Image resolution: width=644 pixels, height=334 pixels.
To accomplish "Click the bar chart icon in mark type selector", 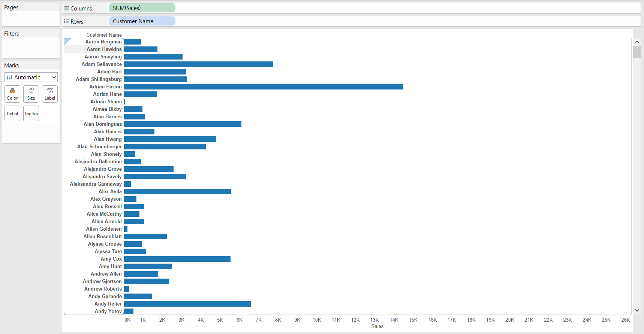I will tap(9, 78).
